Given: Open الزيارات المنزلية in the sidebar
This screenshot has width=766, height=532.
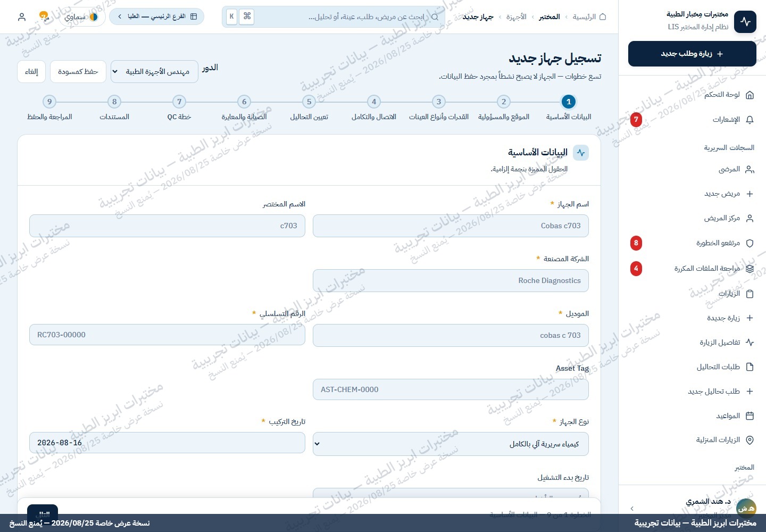Looking at the screenshot, I should 692,440.
